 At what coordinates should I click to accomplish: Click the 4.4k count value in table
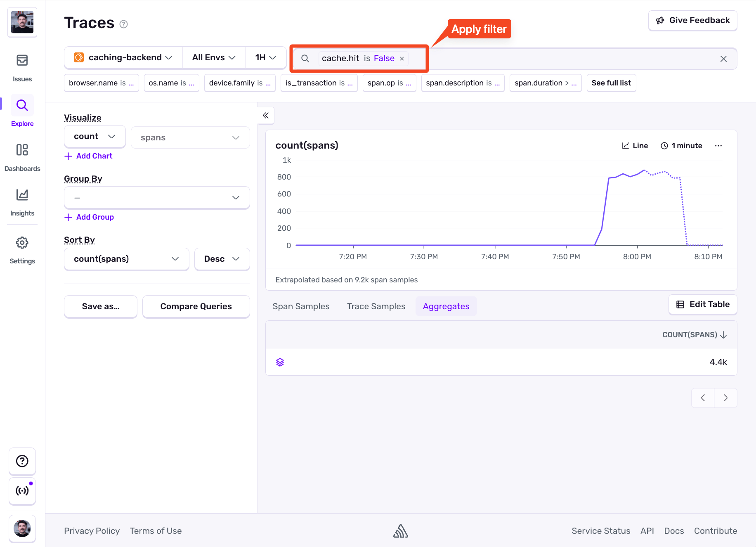(x=718, y=362)
